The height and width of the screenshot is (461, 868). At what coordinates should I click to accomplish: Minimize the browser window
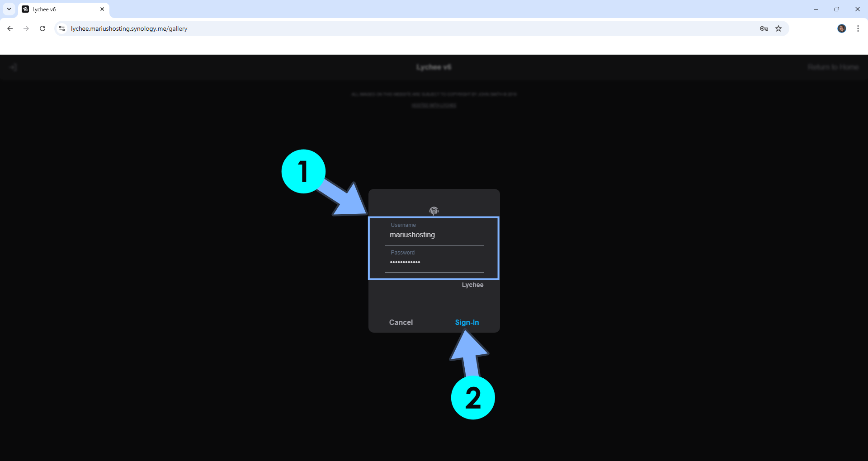816,9
